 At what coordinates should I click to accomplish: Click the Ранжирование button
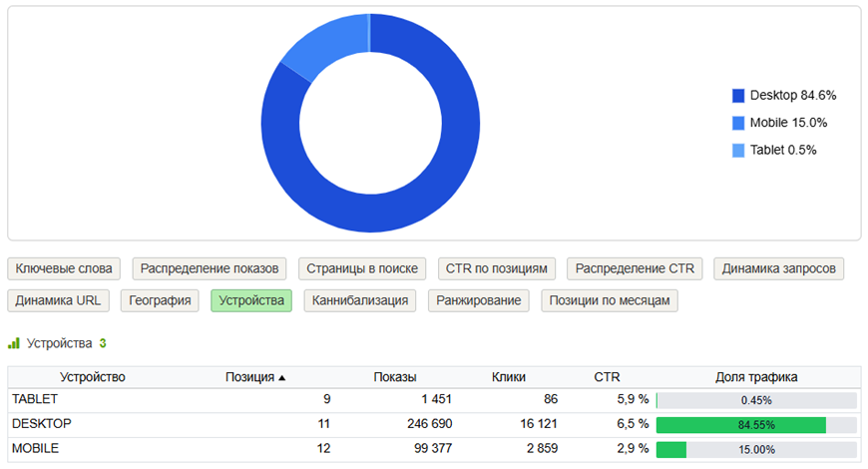click(x=479, y=300)
